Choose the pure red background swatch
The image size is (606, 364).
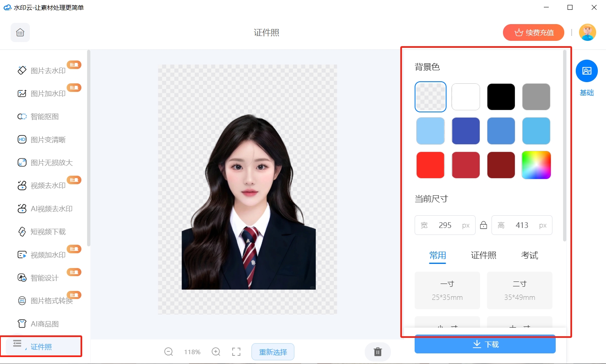pyautogui.click(x=430, y=165)
